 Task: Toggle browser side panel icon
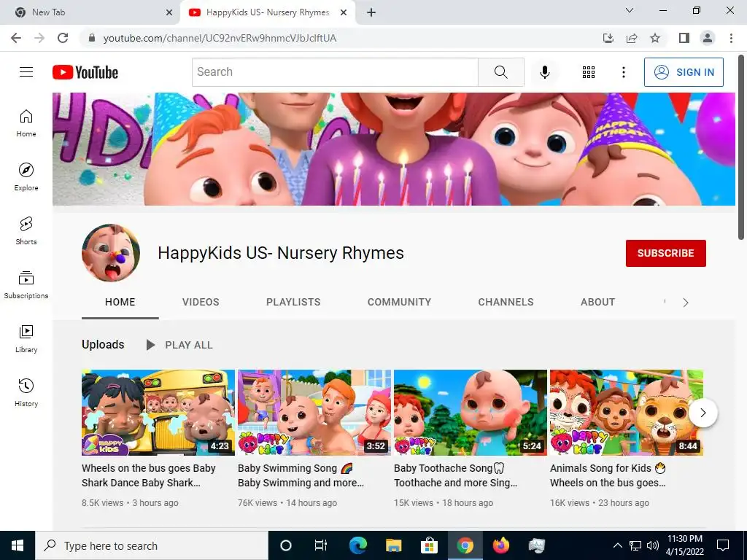point(684,38)
